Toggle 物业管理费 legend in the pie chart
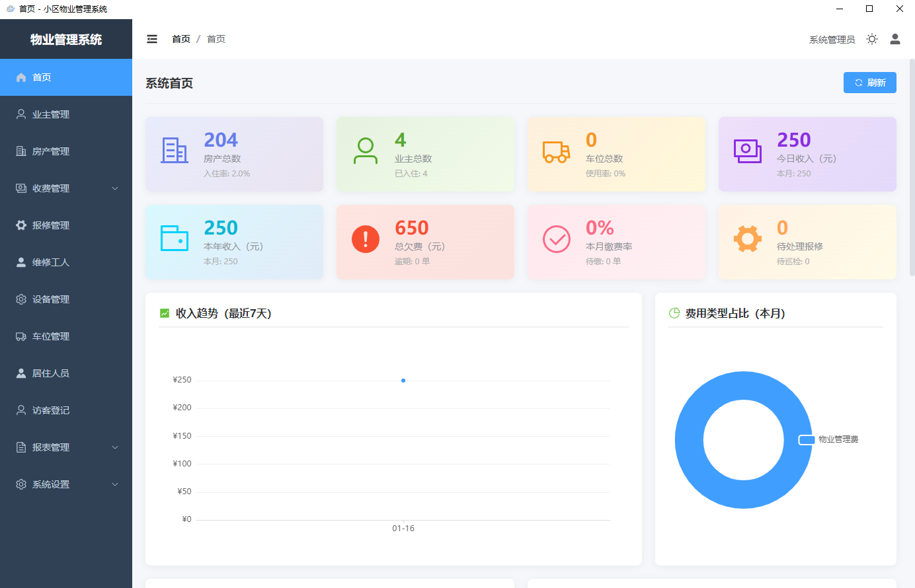Screen dimensions: 915x588 [828, 439]
